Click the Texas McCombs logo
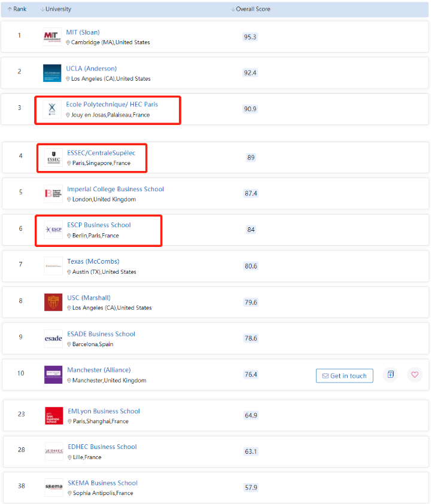This screenshot has width=432, height=504. pos(53,266)
